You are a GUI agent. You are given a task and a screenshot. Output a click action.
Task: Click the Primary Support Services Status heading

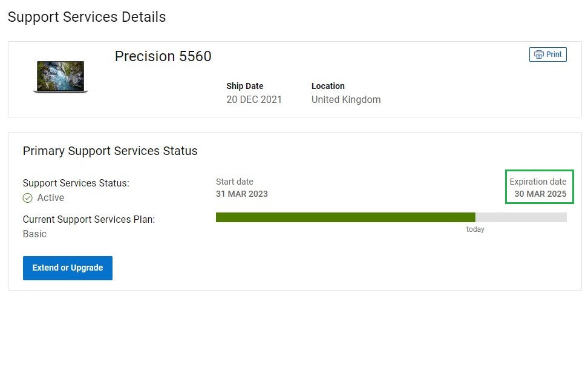coord(110,151)
